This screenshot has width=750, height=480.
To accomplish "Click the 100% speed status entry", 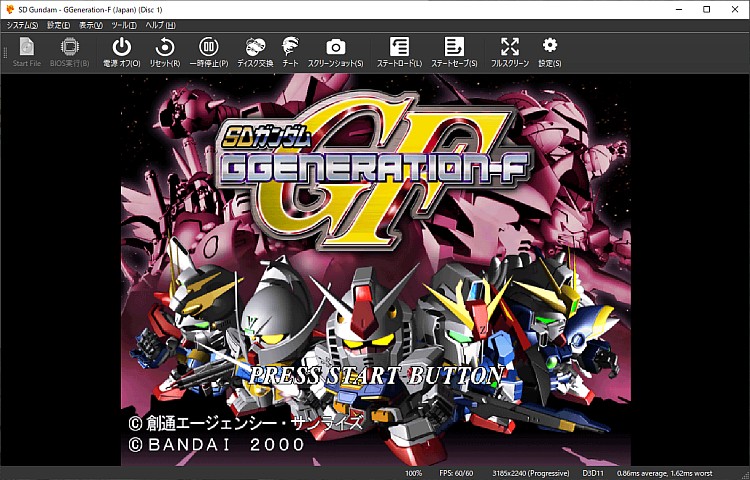I will [x=414, y=473].
